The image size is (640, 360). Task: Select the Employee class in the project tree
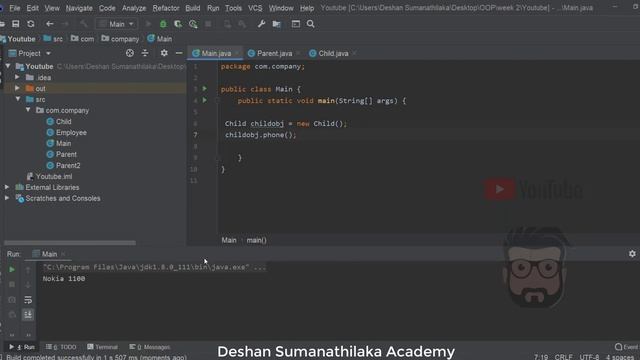coord(71,132)
